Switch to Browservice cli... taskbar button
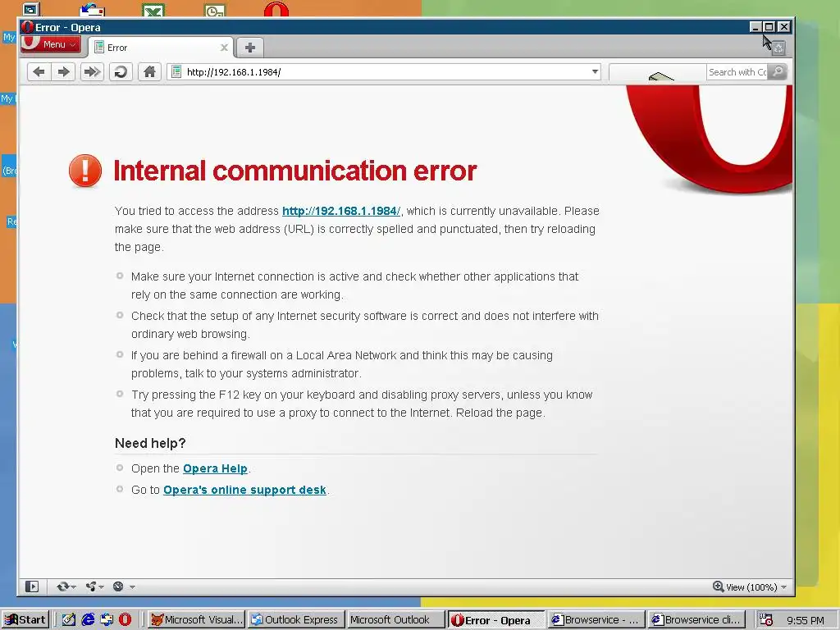Viewport: 840px width, 630px height. coord(696,620)
